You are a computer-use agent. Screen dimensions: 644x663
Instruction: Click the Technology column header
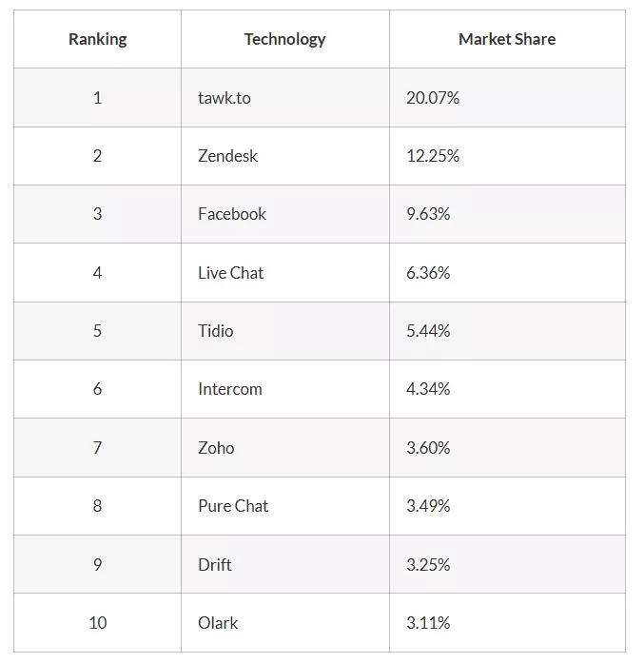(284, 39)
